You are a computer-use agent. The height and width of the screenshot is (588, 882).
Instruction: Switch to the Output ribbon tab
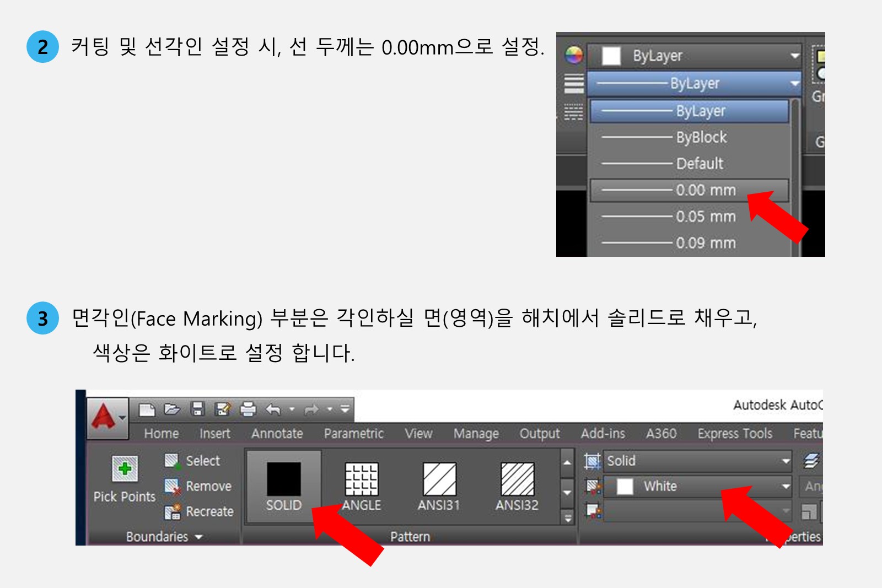point(540,434)
